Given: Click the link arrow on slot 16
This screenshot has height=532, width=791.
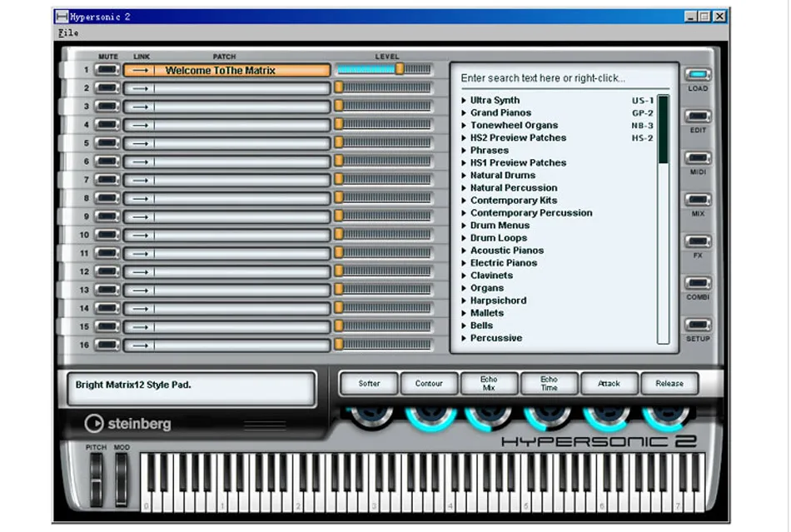Looking at the screenshot, I should [x=140, y=346].
